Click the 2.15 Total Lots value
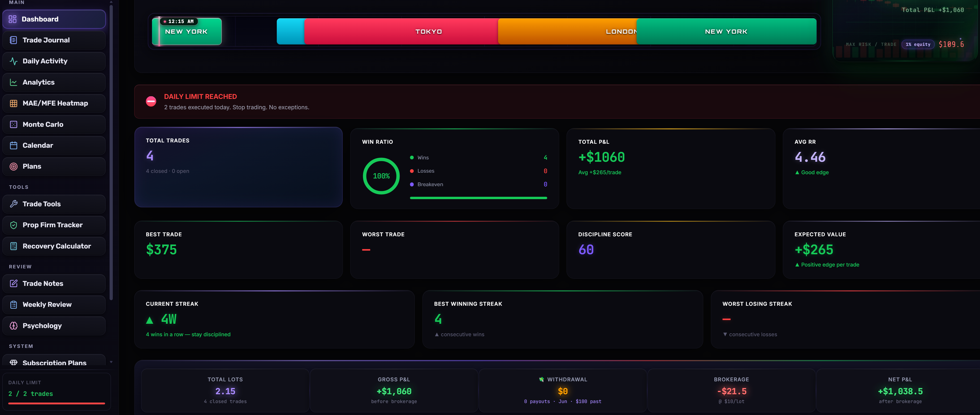This screenshot has height=415, width=980. pos(225,391)
